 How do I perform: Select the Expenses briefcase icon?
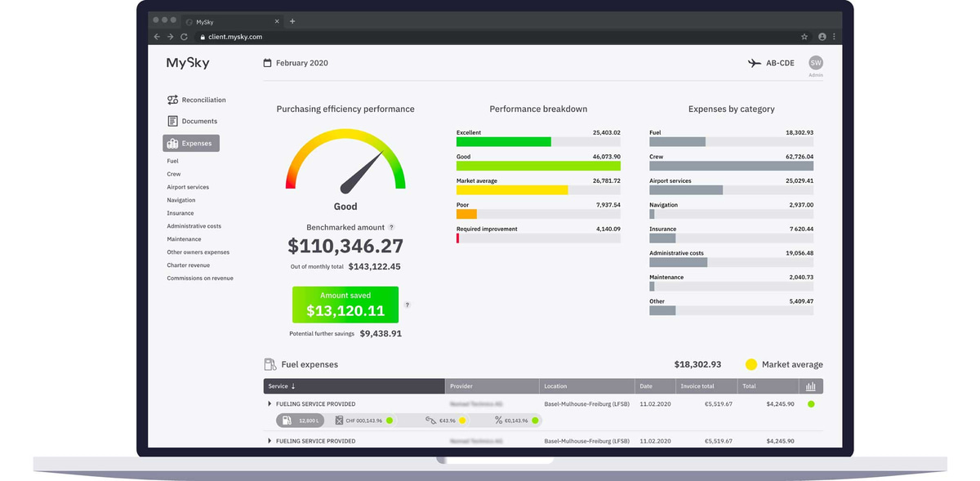pos(173,142)
